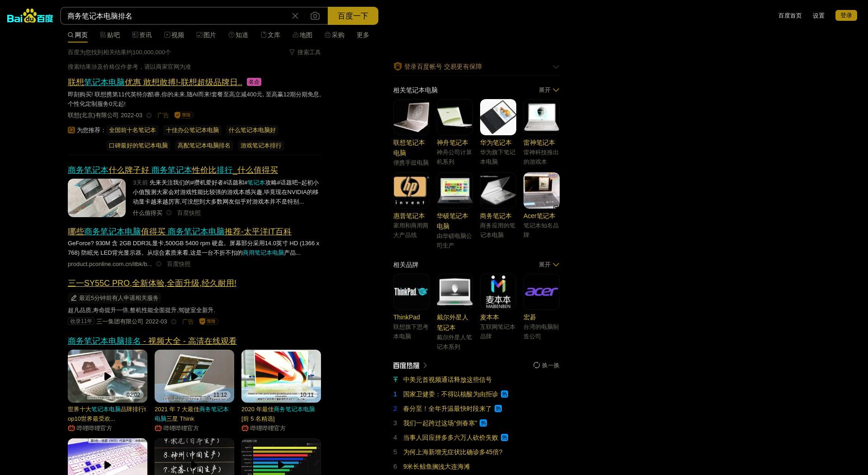The image size is (868, 475).
Task: Click shield icon beside 登录百度帐号
Action: coord(398,66)
